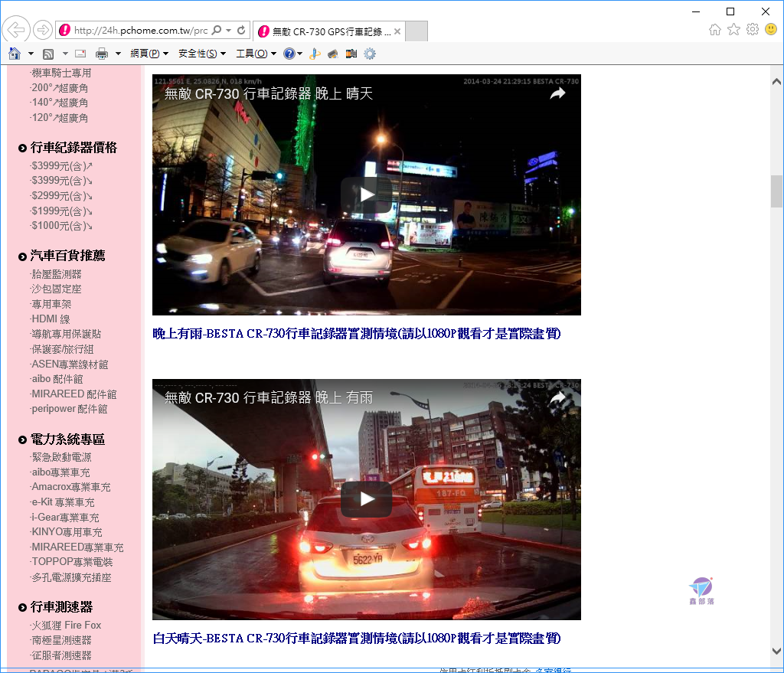
Task: Click the URL address field
Action: coord(141,31)
